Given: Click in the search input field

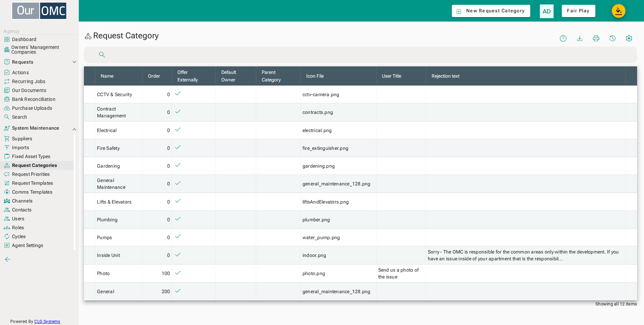Looking at the screenshot, I should (x=360, y=54).
